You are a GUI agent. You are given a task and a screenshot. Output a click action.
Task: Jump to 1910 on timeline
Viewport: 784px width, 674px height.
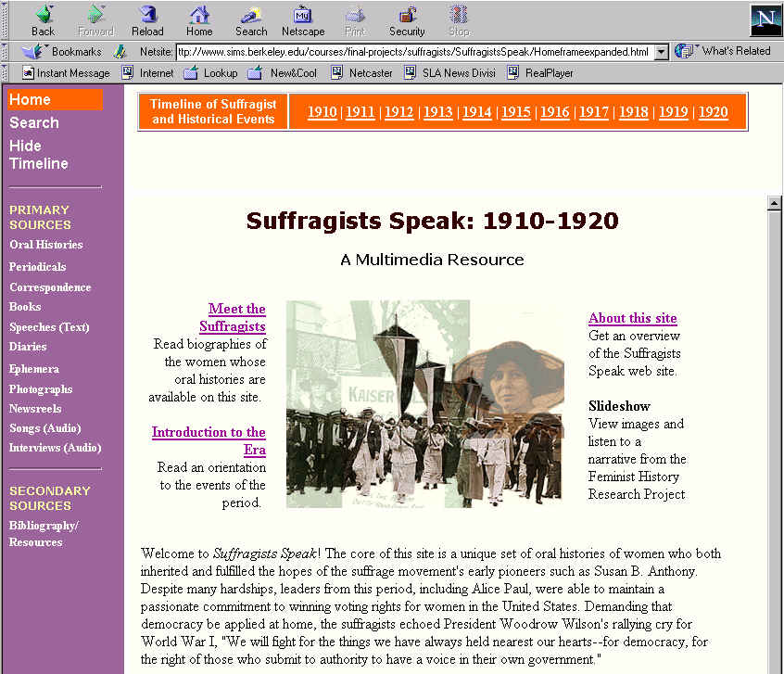click(322, 111)
